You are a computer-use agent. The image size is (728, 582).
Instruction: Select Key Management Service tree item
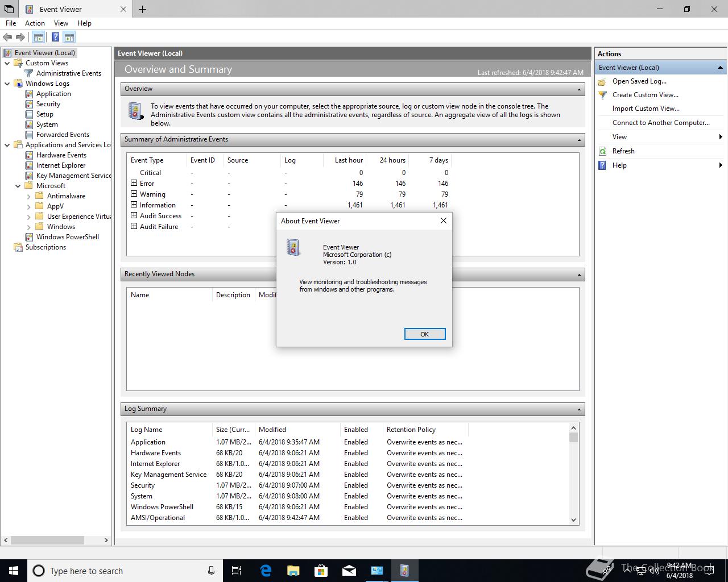click(x=74, y=176)
